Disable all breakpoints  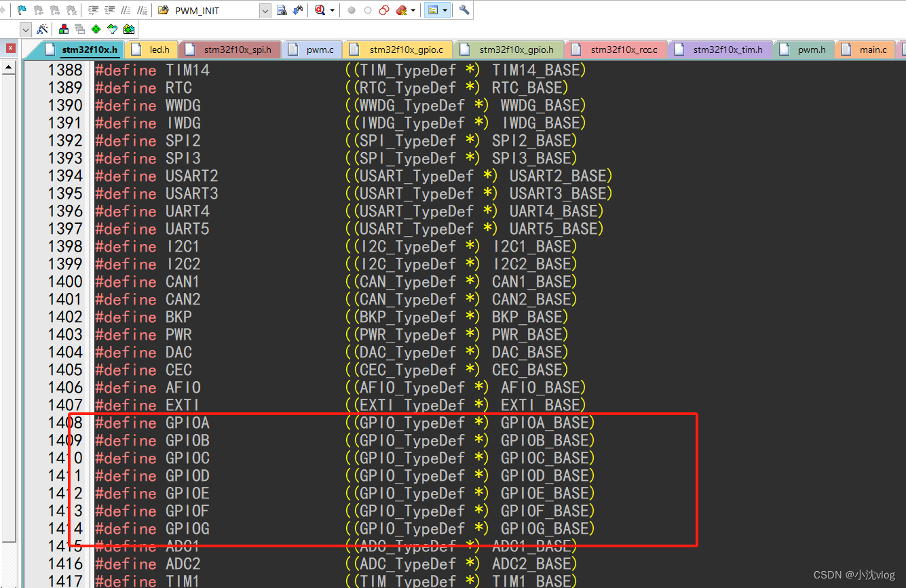384,10
